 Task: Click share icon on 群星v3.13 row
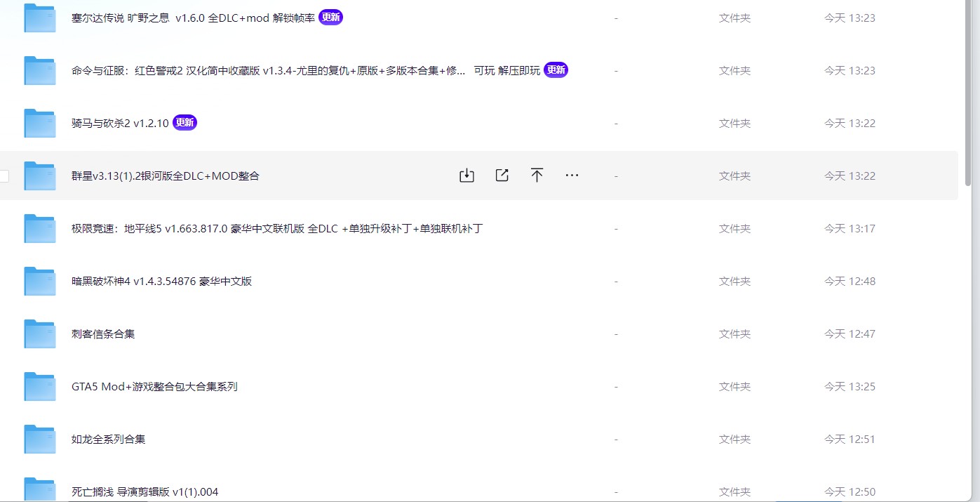502,176
